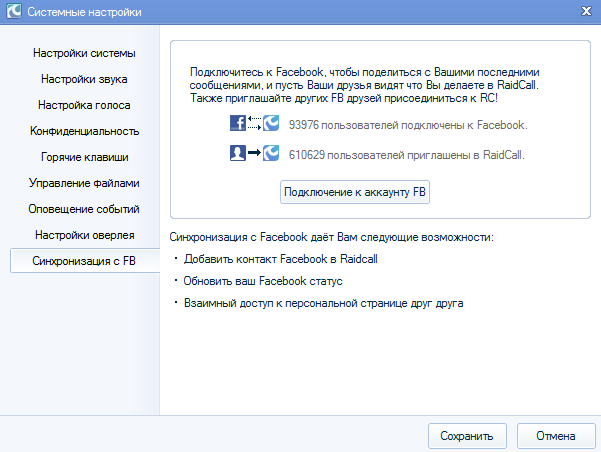Open Настройки системы section

pyautogui.click(x=84, y=53)
